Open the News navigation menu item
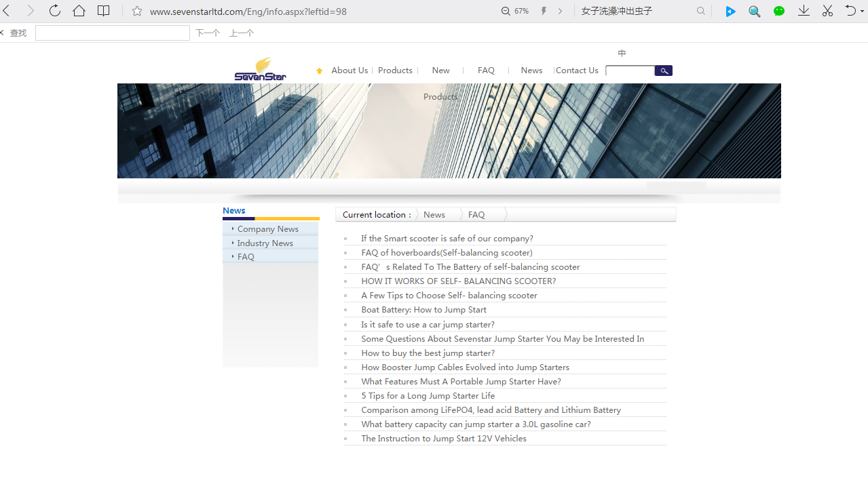Viewport: 868px width, 478px height. 531,71
